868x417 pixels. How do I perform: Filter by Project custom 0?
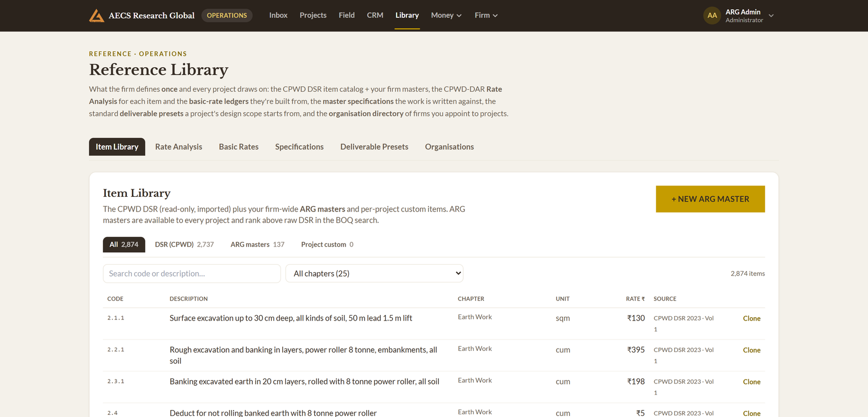[x=327, y=245]
